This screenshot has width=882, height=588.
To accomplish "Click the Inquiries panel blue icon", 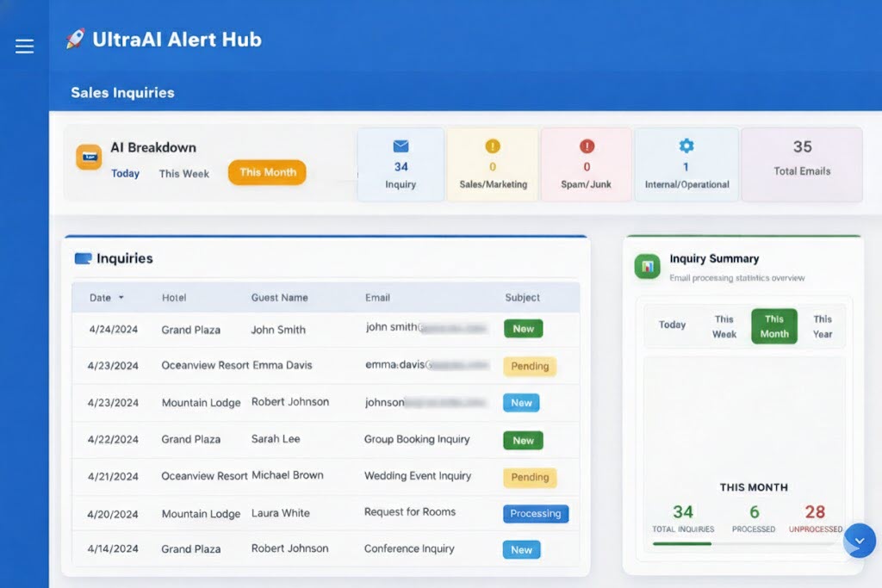I will pos(83,258).
